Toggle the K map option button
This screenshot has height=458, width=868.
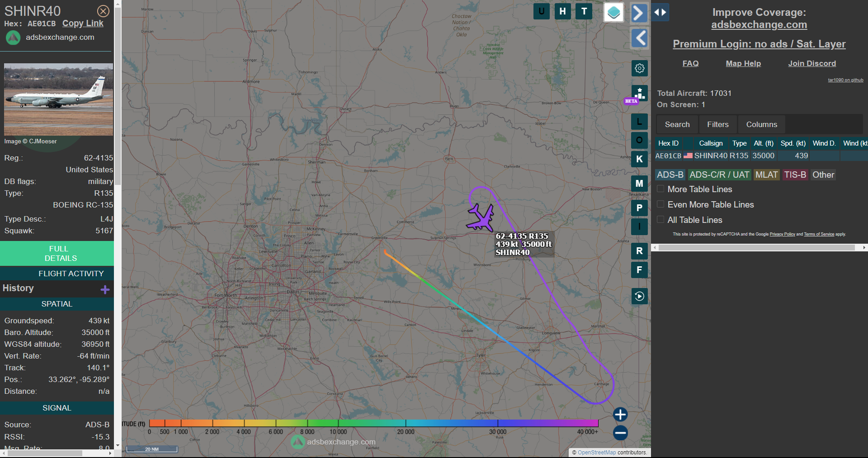coord(639,159)
